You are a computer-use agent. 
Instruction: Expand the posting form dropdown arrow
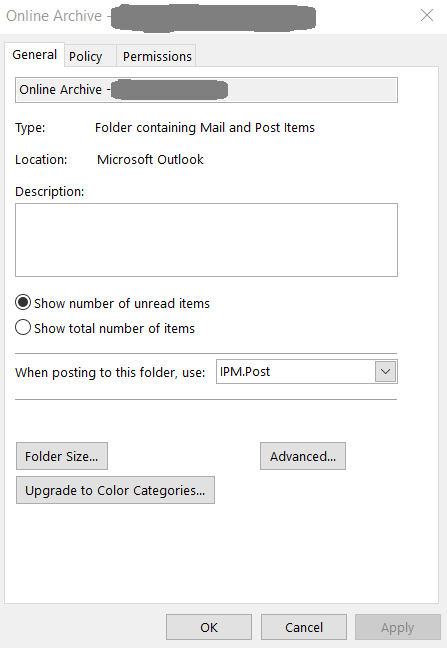(x=385, y=372)
